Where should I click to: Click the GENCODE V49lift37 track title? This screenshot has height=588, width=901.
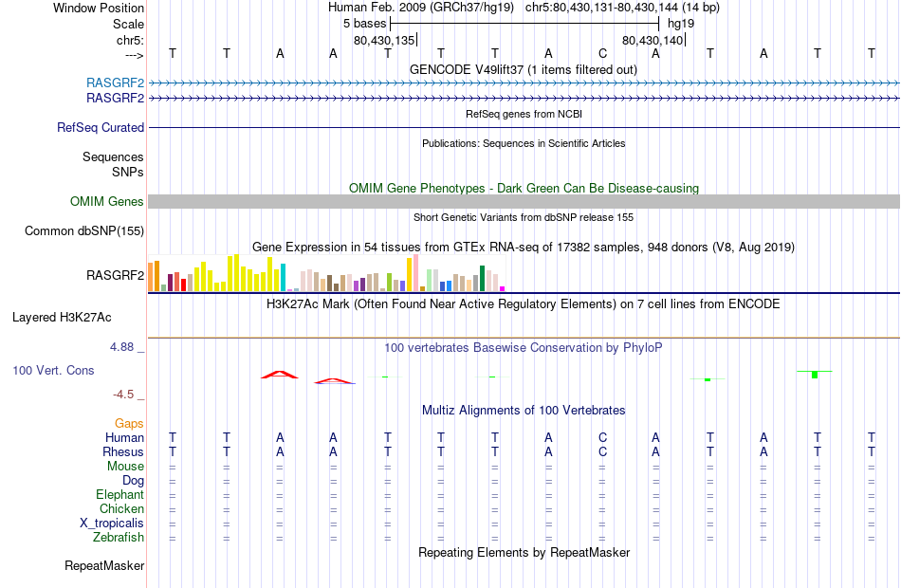click(523, 69)
